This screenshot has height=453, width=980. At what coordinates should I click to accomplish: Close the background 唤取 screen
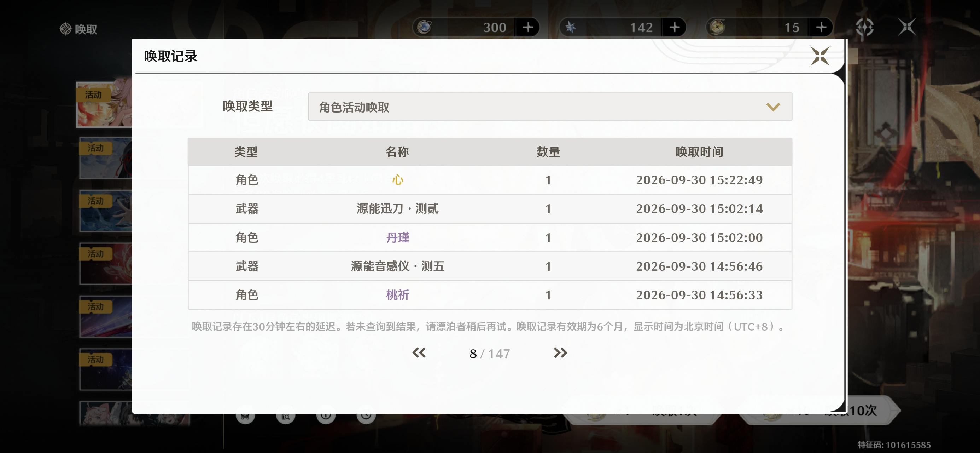point(907,27)
